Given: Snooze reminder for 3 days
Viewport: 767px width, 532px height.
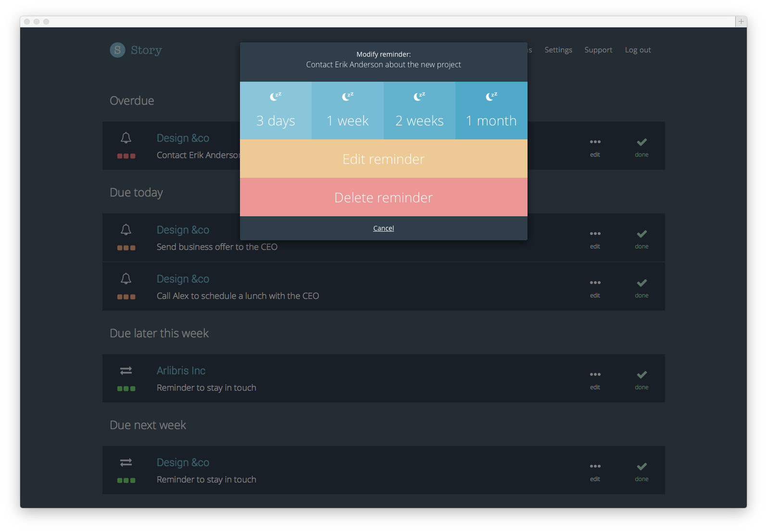Looking at the screenshot, I should (x=276, y=111).
